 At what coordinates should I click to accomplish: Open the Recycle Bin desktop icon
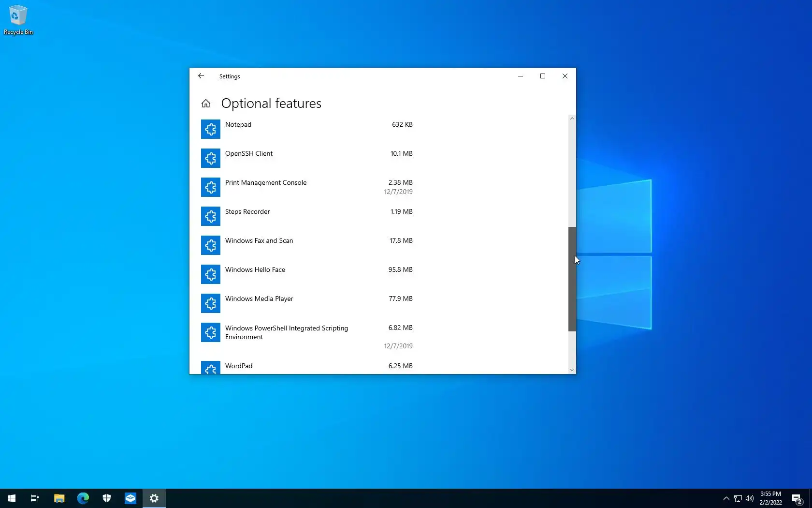coord(18,20)
